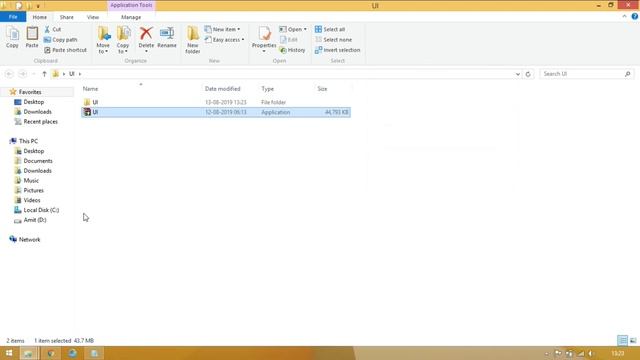Viewport: 640px width, 360px height.
Task: Click Paste shortcut in ribbon
Action: (65, 50)
